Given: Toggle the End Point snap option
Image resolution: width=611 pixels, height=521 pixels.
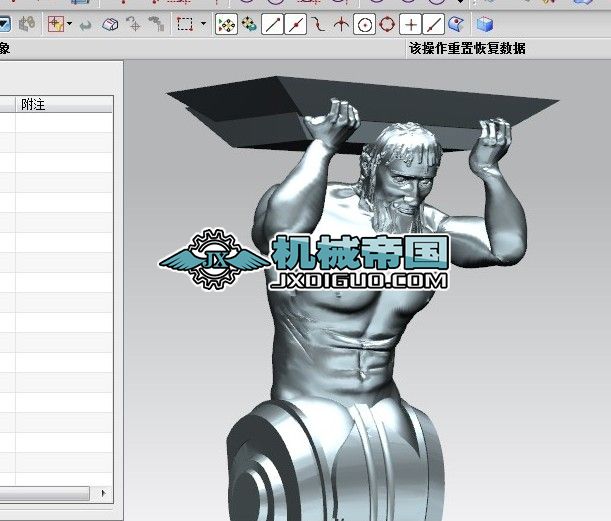Looking at the screenshot, I should pos(272,25).
